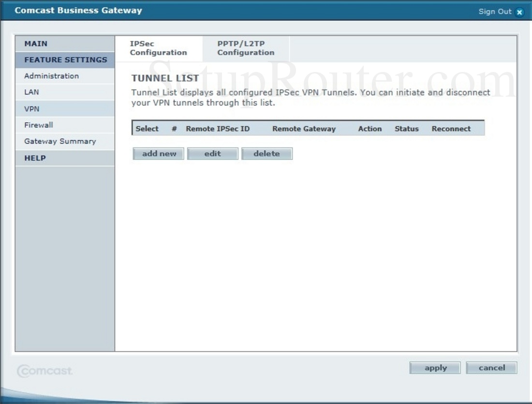Click the Remote Gateway column header
532x404 pixels.
pos(304,129)
